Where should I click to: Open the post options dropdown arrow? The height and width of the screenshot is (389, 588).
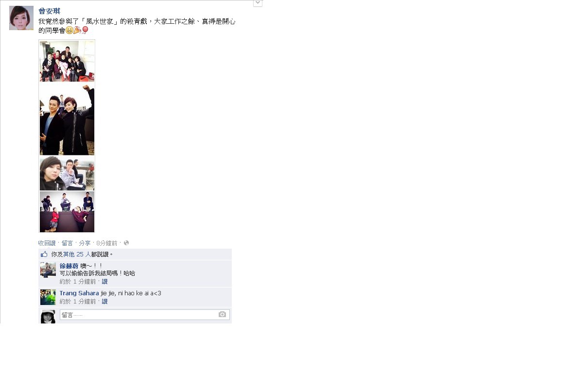point(258,3)
